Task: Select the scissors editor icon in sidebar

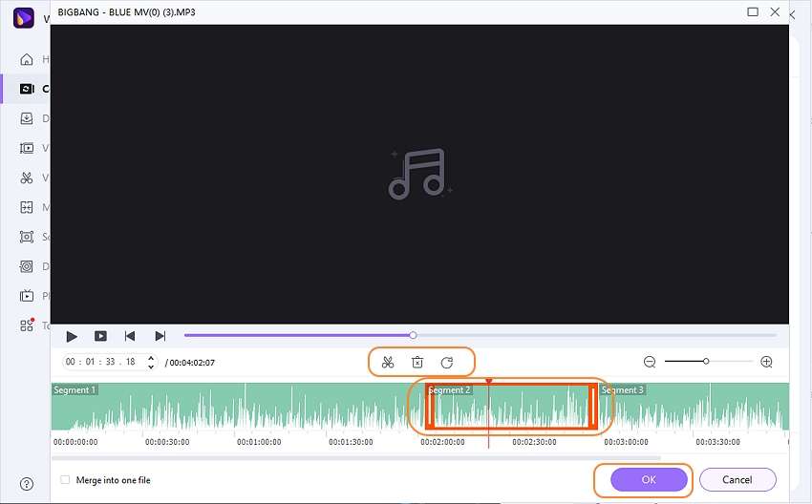Action: tap(27, 178)
